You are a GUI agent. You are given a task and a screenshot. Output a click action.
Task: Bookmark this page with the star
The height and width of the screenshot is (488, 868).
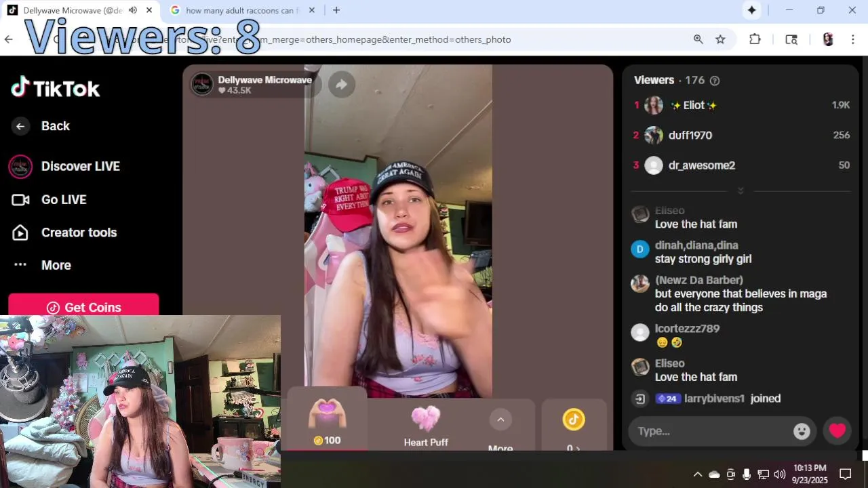(x=720, y=39)
